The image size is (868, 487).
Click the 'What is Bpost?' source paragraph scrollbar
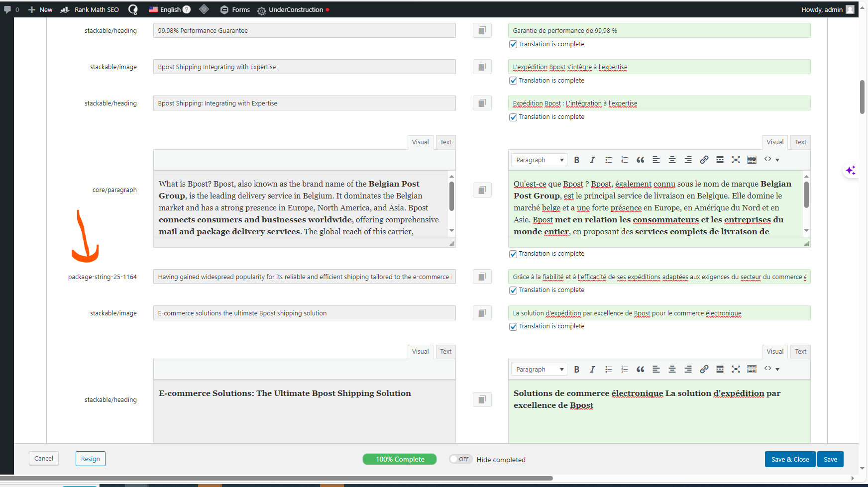451,196
